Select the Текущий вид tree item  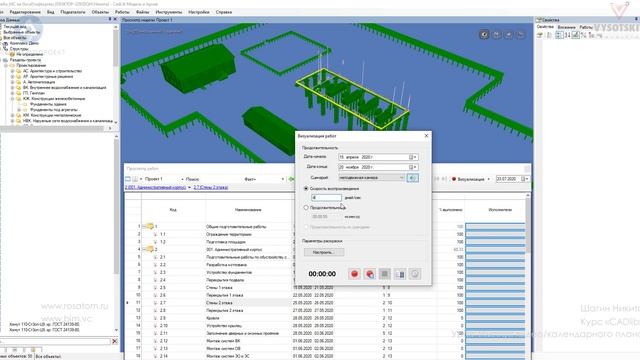coord(15,27)
